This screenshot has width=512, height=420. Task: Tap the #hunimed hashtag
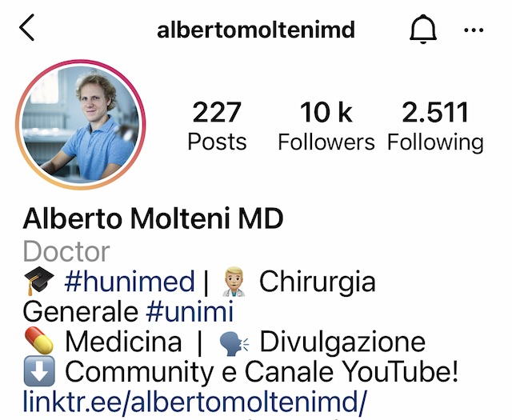130,281
